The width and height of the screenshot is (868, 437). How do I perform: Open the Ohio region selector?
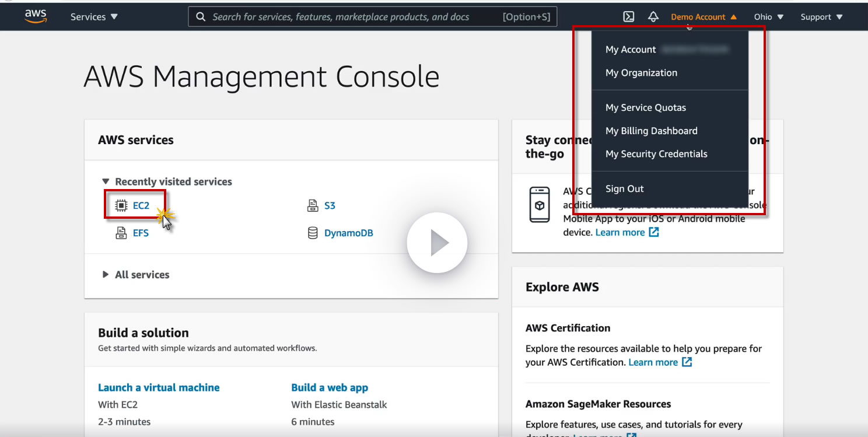click(x=768, y=17)
